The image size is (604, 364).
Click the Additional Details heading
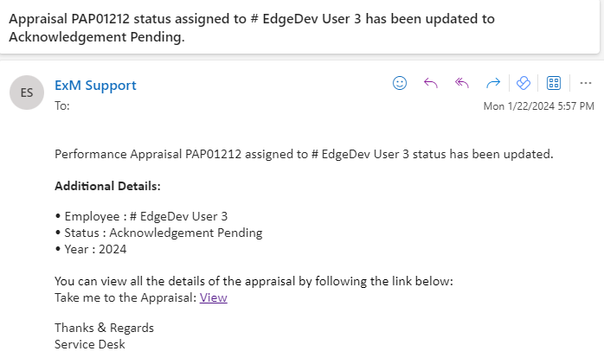[107, 186]
